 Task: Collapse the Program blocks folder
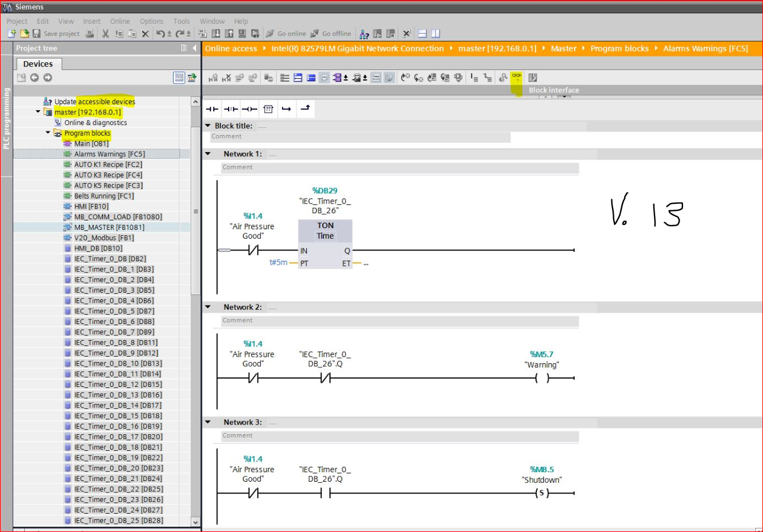click(x=48, y=133)
